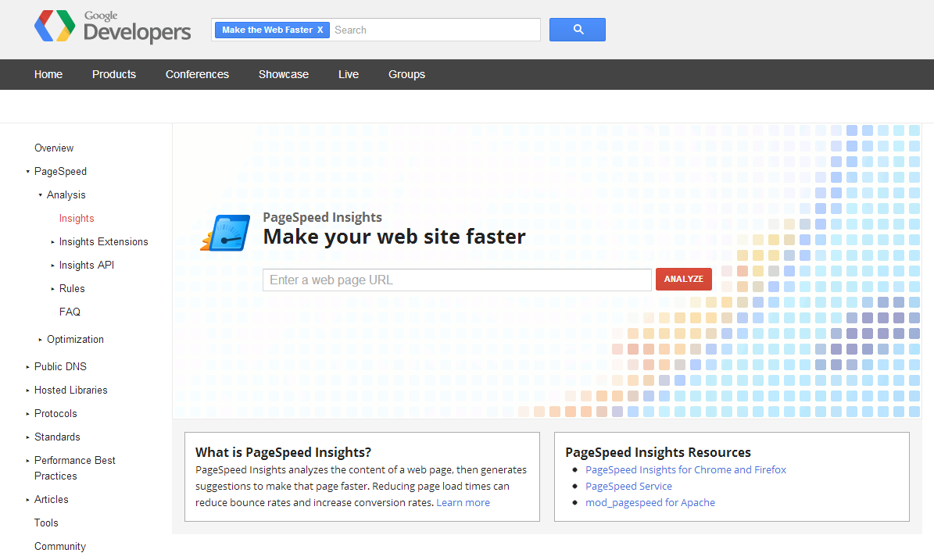Click the blue magnifier search button

point(578,30)
